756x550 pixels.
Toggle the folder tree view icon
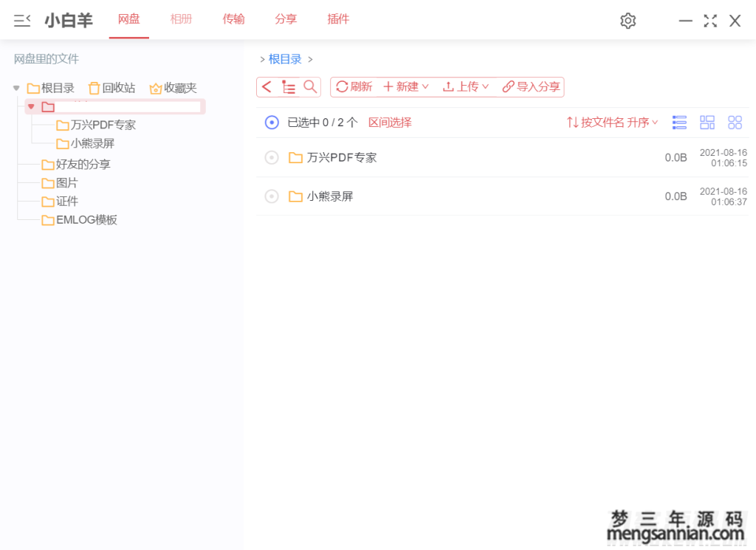[x=289, y=87]
